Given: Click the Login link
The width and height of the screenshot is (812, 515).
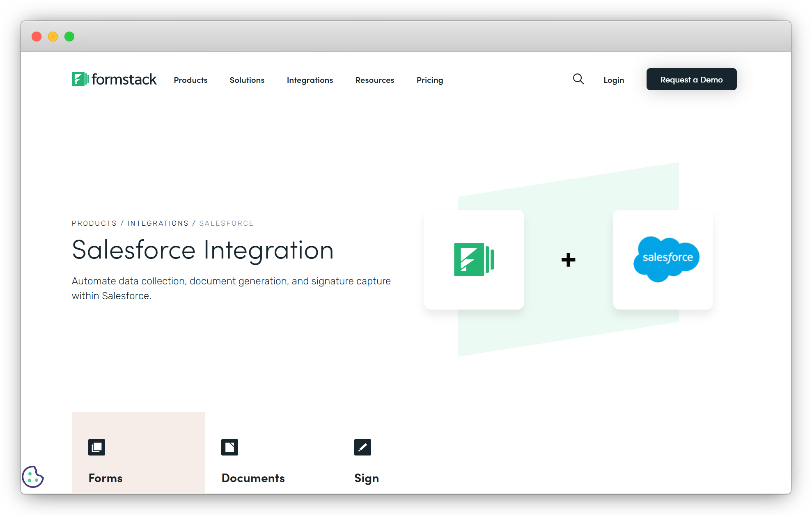Looking at the screenshot, I should point(614,80).
